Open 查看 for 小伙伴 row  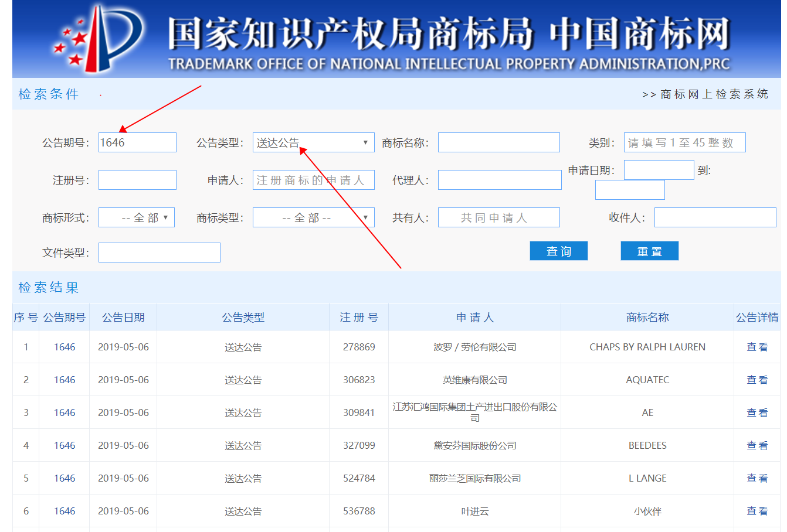click(757, 511)
